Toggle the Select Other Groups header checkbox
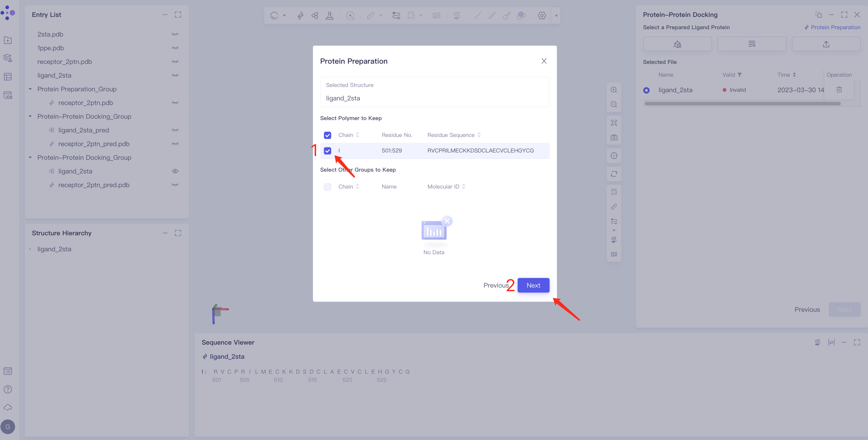The width and height of the screenshot is (868, 440). 327,186
